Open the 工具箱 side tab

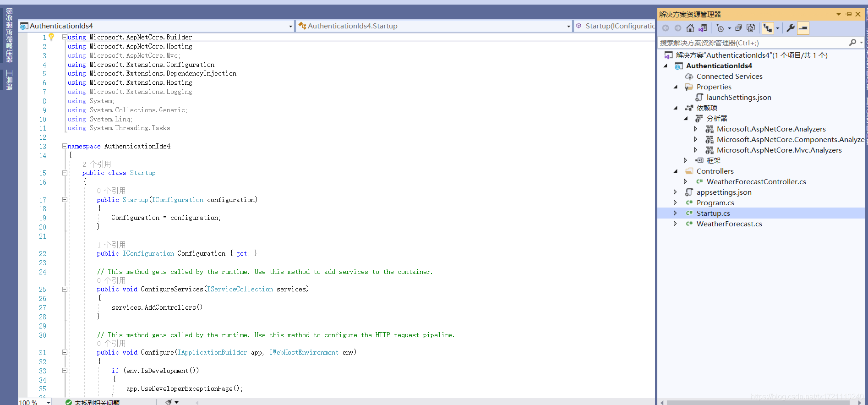coord(9,80)
